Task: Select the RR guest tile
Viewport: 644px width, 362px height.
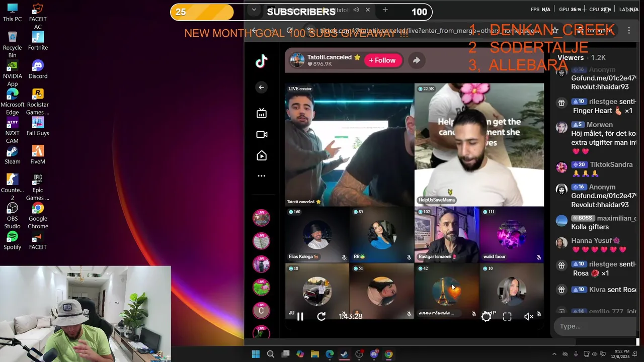Action: point(381,235)
